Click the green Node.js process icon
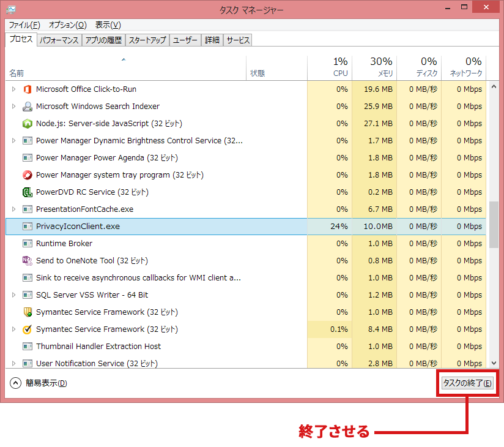The image size is (504, 447). coord(27,124)
